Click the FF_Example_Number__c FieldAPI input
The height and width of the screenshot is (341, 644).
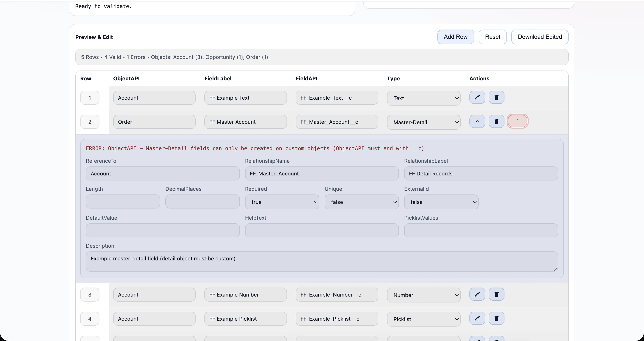[x=337, y=295]
